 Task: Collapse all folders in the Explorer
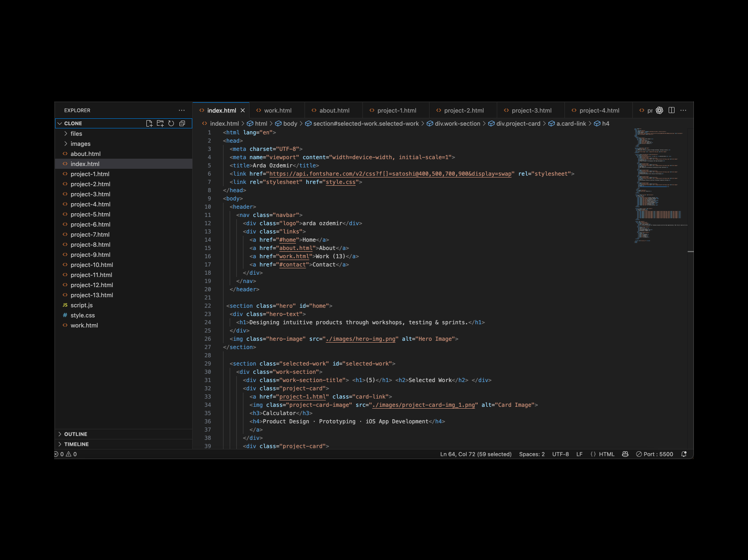pyautogui.click(x=182, y=123)
